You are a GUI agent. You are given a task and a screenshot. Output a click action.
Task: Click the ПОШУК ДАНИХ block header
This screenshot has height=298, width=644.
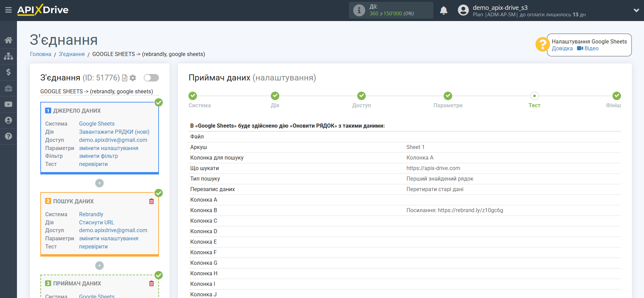click(x=73, y=202)
